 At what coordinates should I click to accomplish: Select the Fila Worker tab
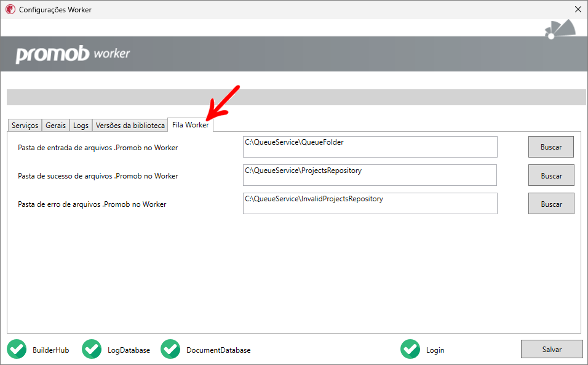pyautogui.click(x=190, y=125)
